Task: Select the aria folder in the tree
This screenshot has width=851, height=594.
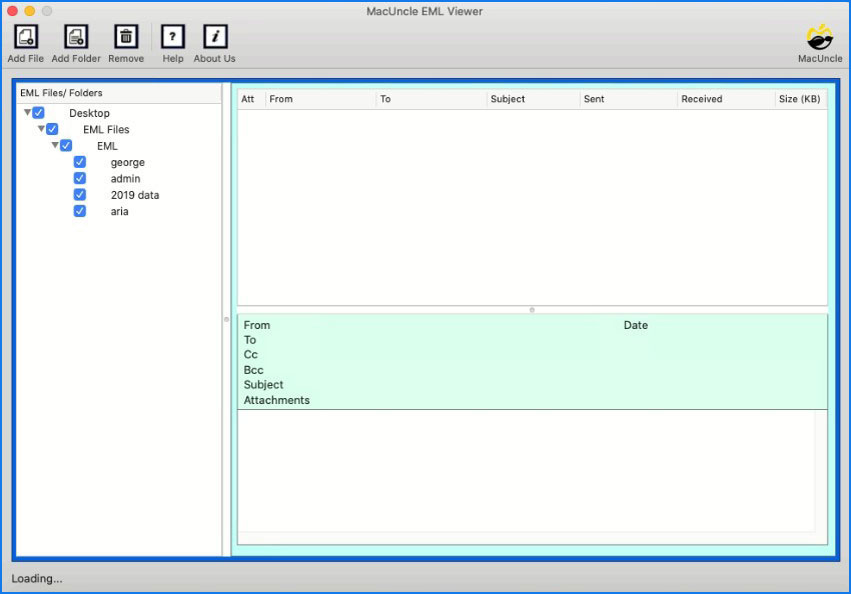Action: coord(119,211)
